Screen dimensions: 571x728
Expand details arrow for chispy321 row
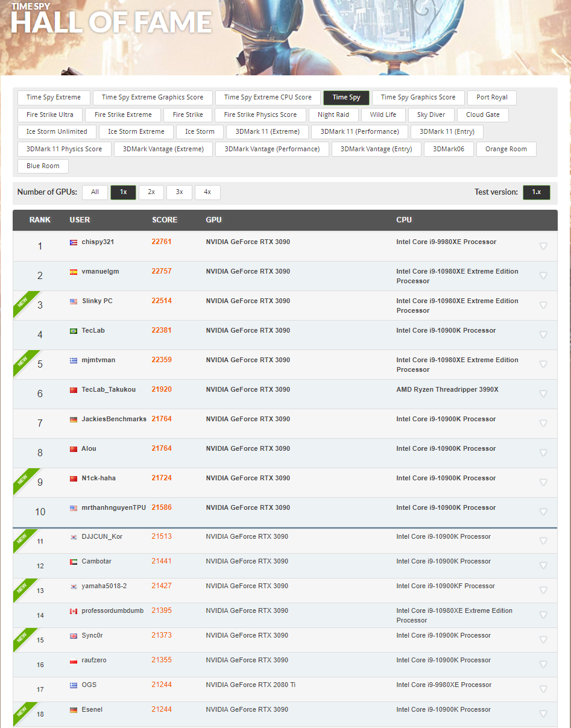(x=543, y=246)
